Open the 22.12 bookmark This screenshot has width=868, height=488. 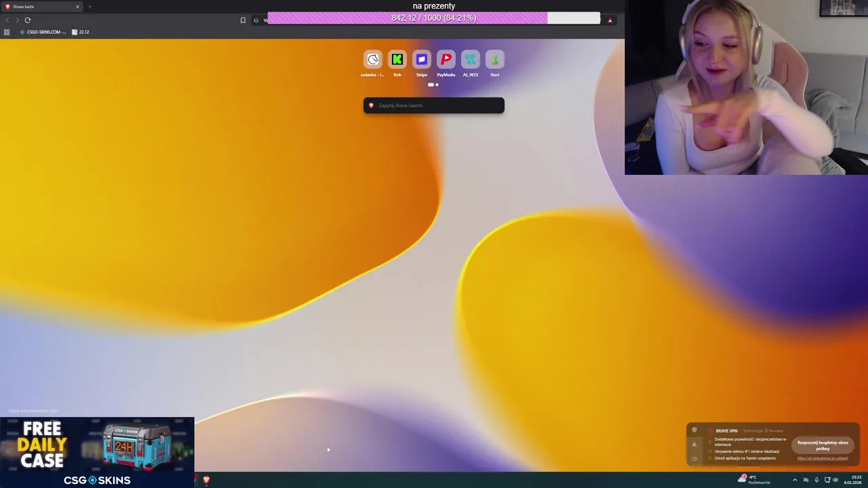tap(81, 32)
